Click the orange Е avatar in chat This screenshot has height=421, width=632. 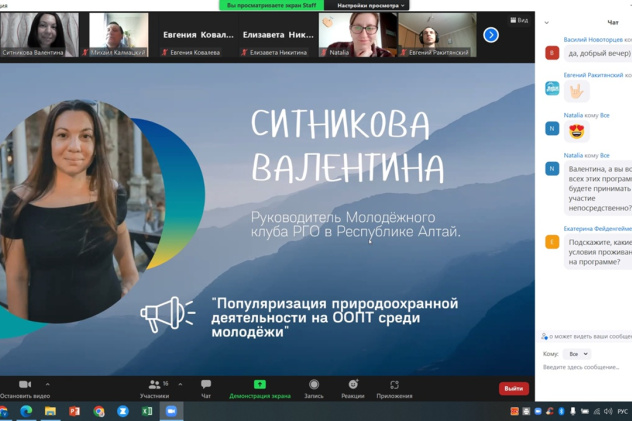coord(552,242)
